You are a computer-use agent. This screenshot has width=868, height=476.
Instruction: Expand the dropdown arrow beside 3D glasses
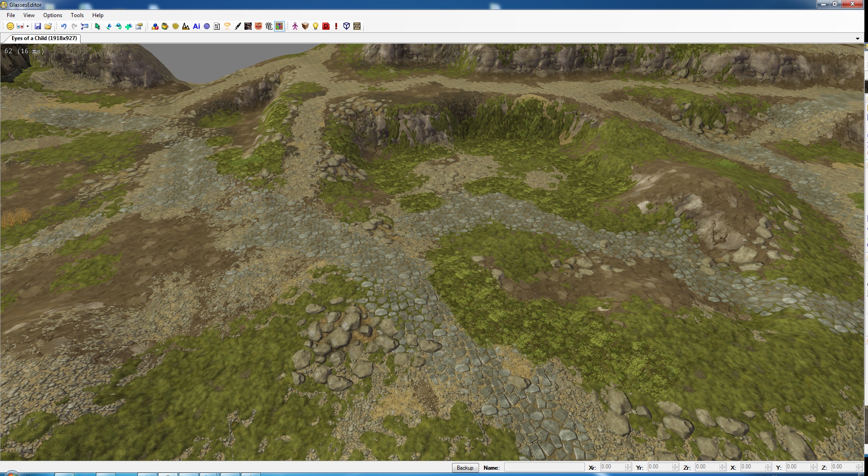pyautogui.click(x=27, y=27)
